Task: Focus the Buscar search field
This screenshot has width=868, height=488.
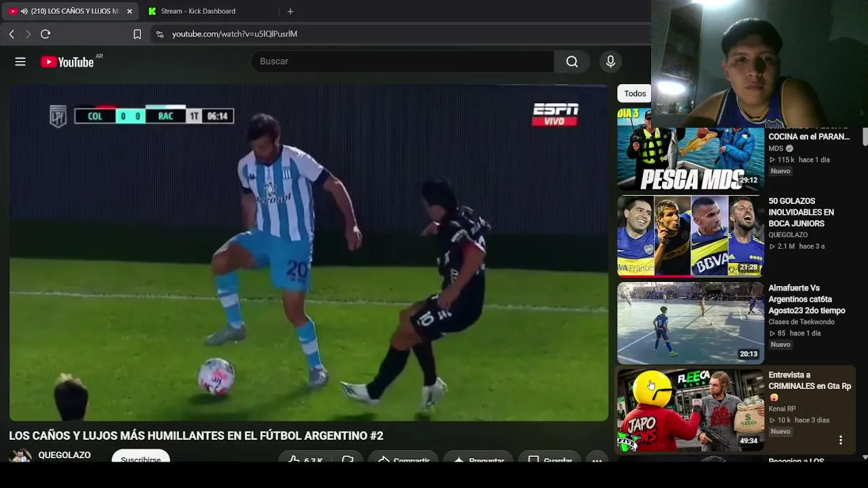Action: (403, 62)
